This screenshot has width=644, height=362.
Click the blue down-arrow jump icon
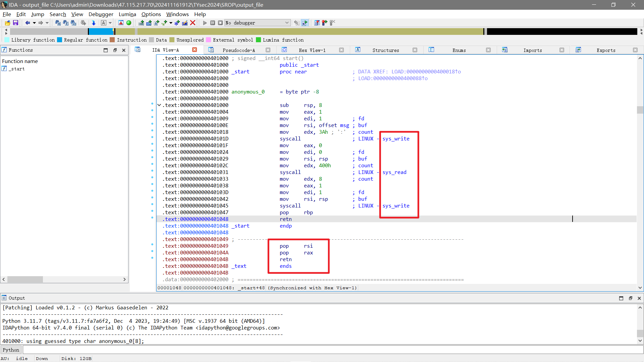coord(94,23)
